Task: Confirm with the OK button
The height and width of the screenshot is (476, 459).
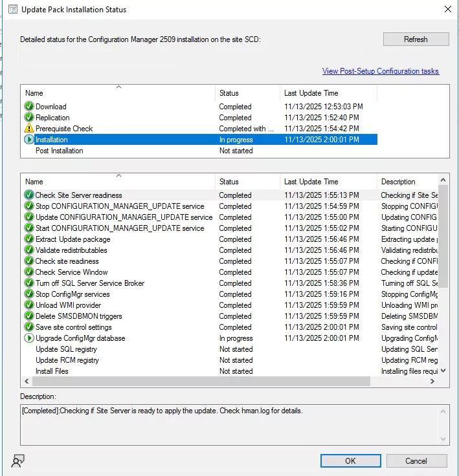Action: click(x=350, y=461)
